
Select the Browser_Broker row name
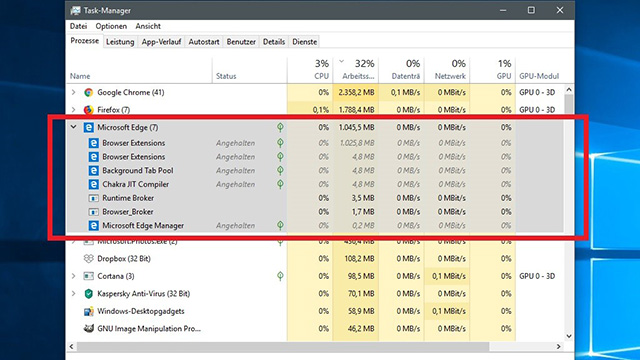pos(128,212)
